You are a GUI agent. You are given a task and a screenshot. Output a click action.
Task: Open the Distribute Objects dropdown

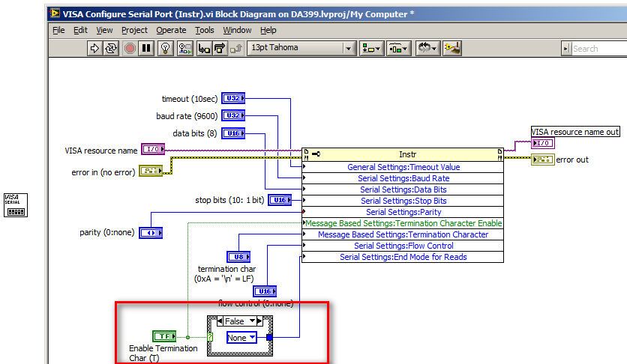pyautogui.click(x=397, y=48)
